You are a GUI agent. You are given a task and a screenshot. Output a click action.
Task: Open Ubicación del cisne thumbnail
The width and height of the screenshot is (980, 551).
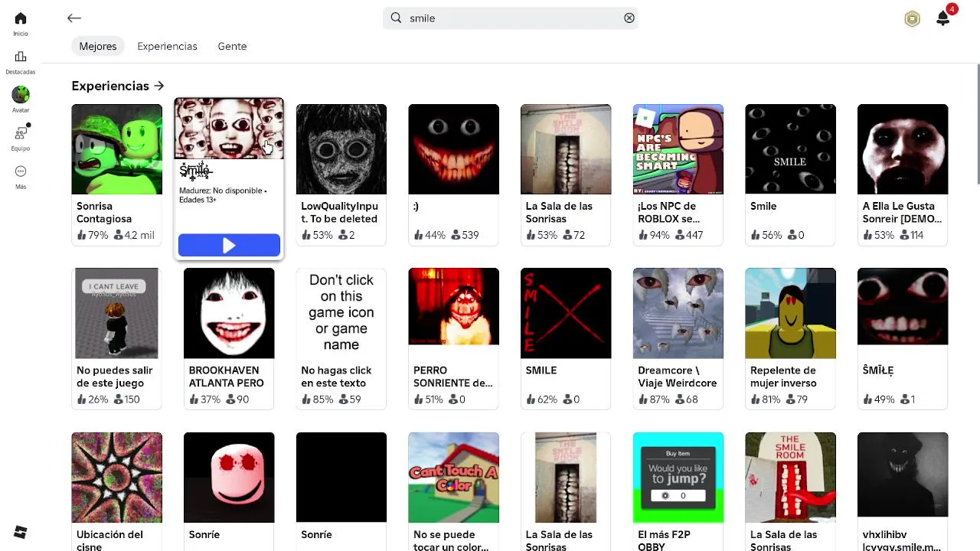(x=117, y=478)
